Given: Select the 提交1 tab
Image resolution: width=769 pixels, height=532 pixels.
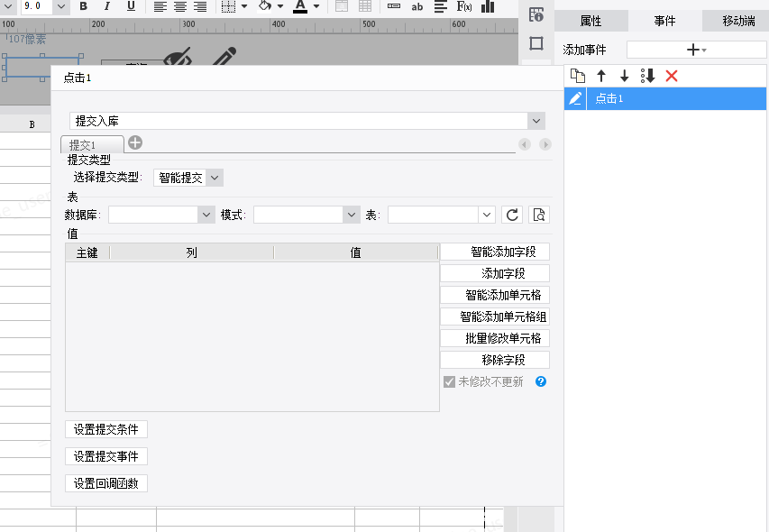Looking at the screenshot, I should pos(92,144).
